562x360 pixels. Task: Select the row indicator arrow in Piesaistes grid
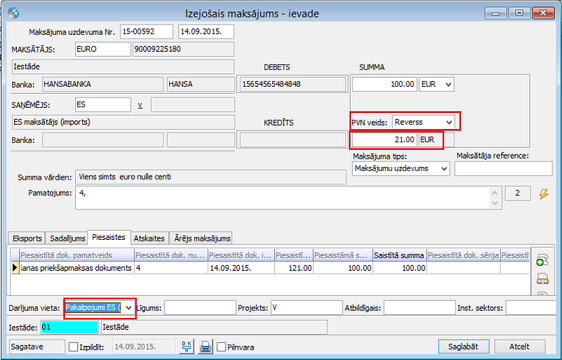tap(15, 268)
